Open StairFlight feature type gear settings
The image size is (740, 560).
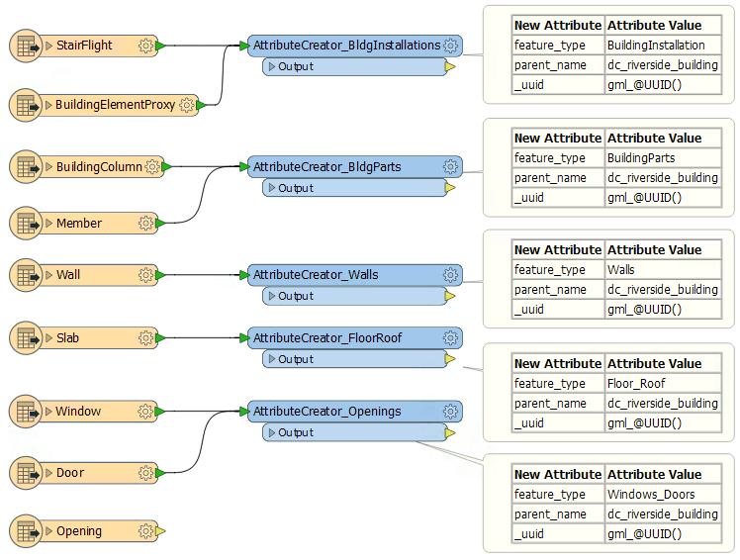coord(145,46)
